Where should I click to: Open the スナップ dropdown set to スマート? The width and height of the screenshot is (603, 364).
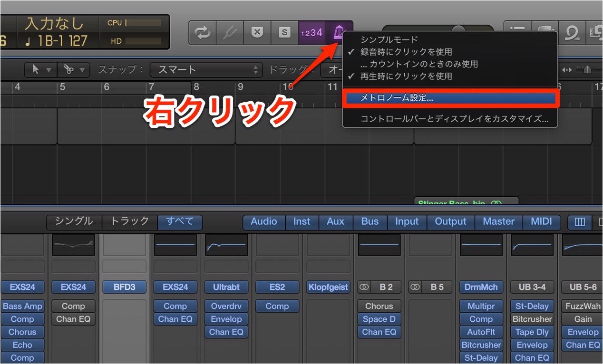(x=206, y=70)
